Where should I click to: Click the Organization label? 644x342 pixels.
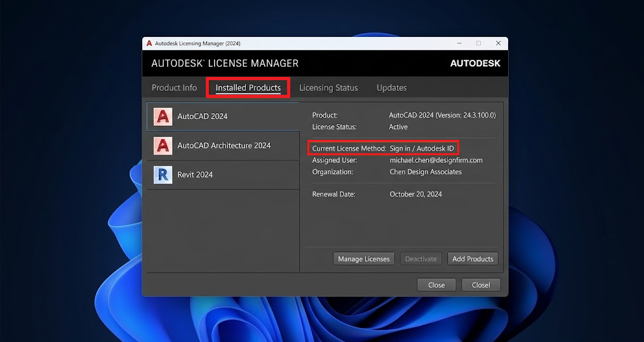(x=333, y=172)
